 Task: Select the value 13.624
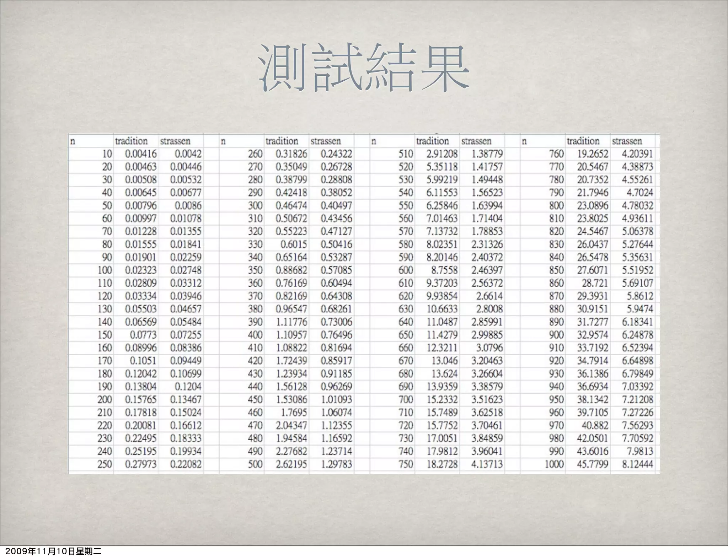pos(445,374)
